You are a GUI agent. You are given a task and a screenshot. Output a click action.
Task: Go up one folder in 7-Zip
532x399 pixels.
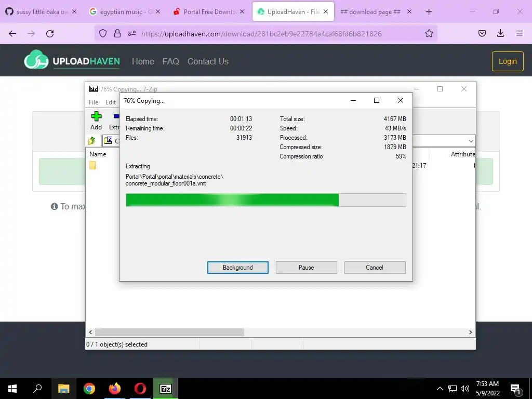(x=92, y=140)
